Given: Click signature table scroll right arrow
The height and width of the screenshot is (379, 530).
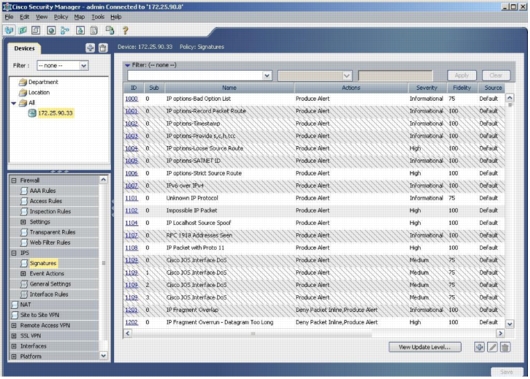Looking at the screenshot, I should pyautogui.click(x=500, y=333).
